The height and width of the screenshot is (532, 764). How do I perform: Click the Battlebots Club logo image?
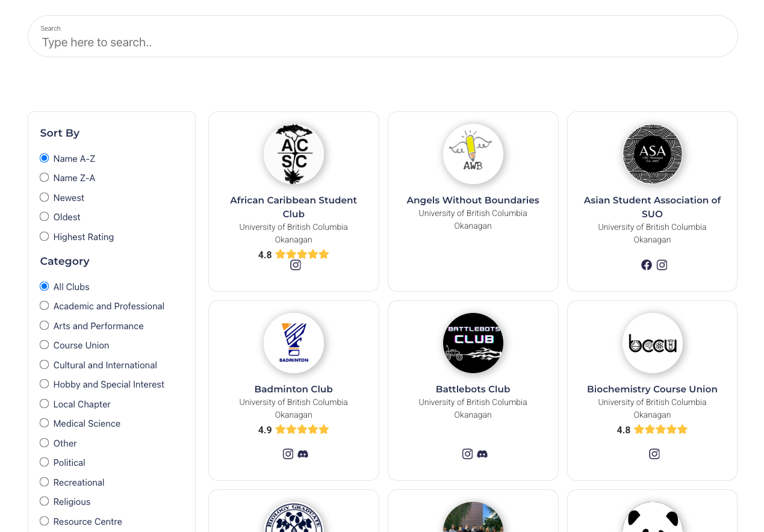473,343
